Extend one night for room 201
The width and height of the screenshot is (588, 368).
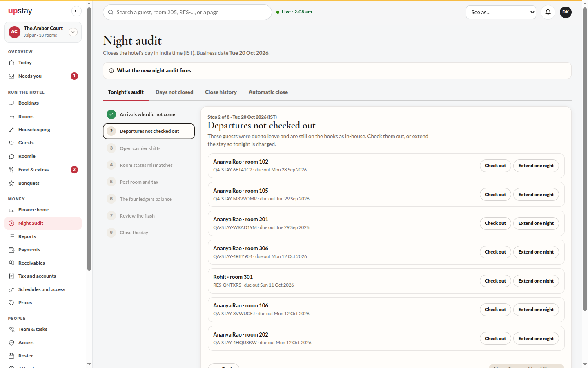536,223
